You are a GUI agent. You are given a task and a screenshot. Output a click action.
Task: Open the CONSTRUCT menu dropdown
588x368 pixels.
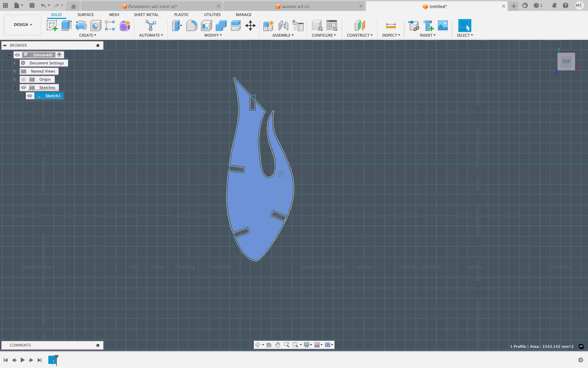[360, 35]
